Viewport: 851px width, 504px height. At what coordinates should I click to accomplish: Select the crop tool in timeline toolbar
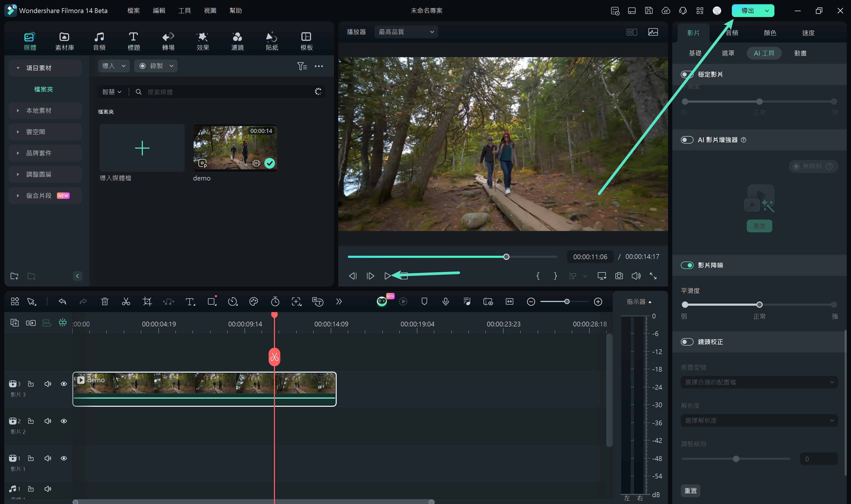(147, 302)
